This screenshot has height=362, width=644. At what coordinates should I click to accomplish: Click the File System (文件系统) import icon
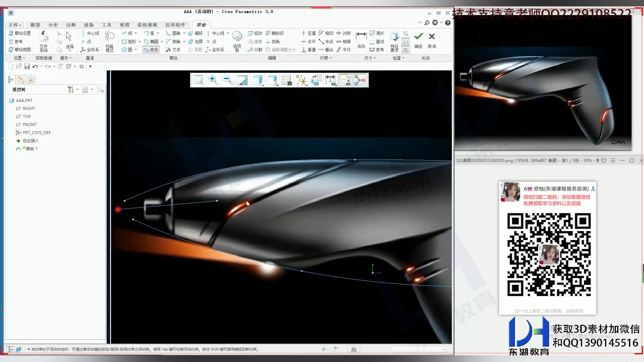pos(44,41)
